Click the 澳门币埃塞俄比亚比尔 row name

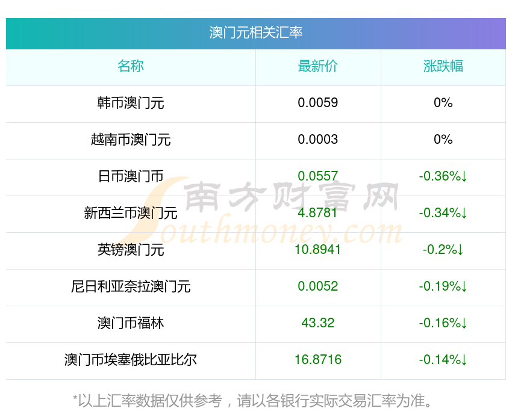(131, 360)
